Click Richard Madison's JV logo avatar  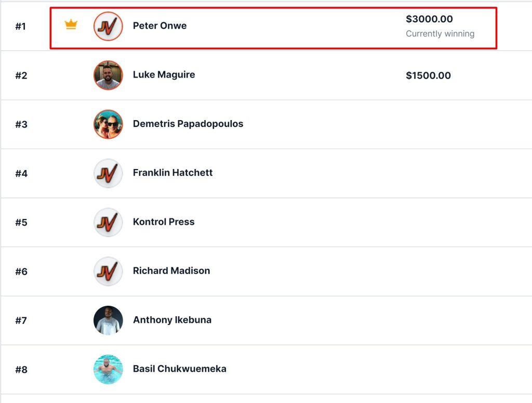108,271
